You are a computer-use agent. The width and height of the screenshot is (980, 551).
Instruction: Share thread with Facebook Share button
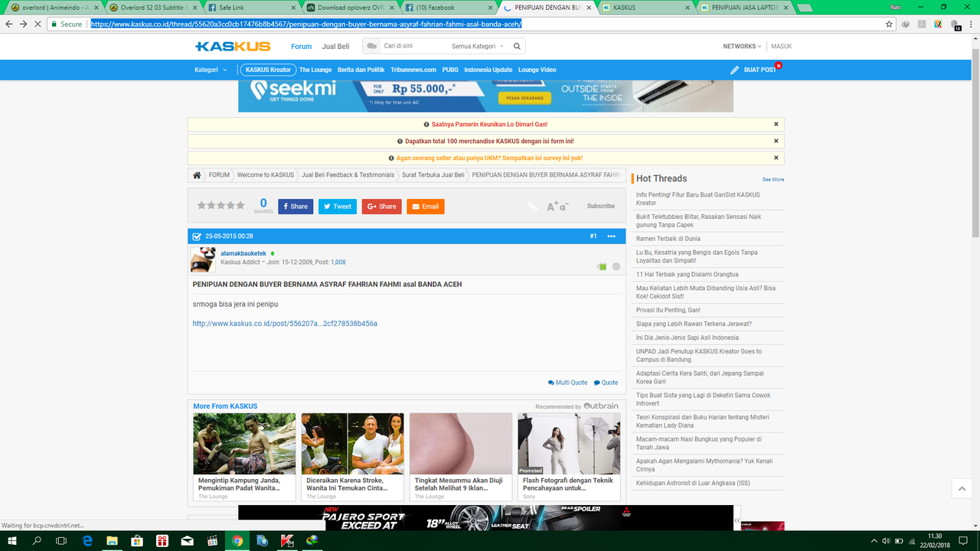tap(296, 207)
